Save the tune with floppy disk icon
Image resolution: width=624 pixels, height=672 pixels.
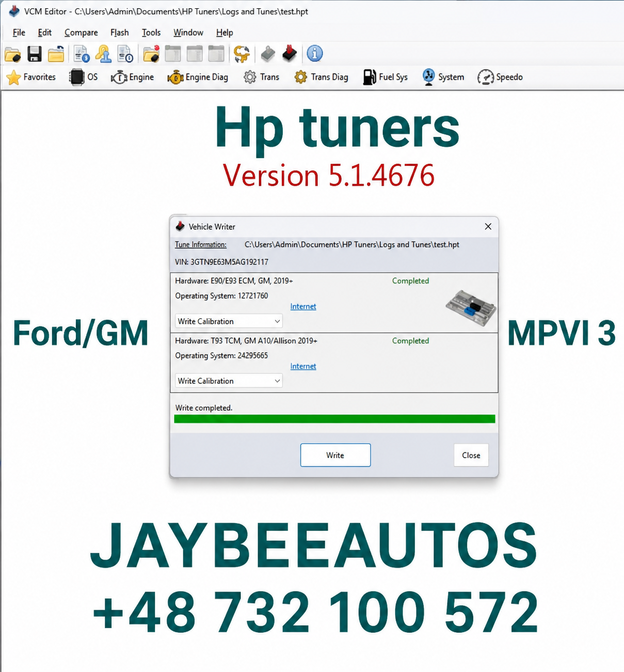(x=35, y=54)
